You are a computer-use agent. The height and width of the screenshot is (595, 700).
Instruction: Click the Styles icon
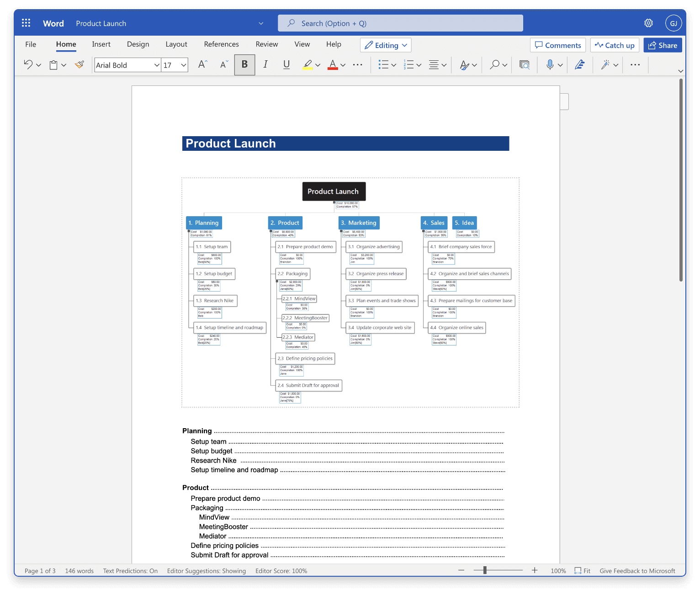(465, 65)
